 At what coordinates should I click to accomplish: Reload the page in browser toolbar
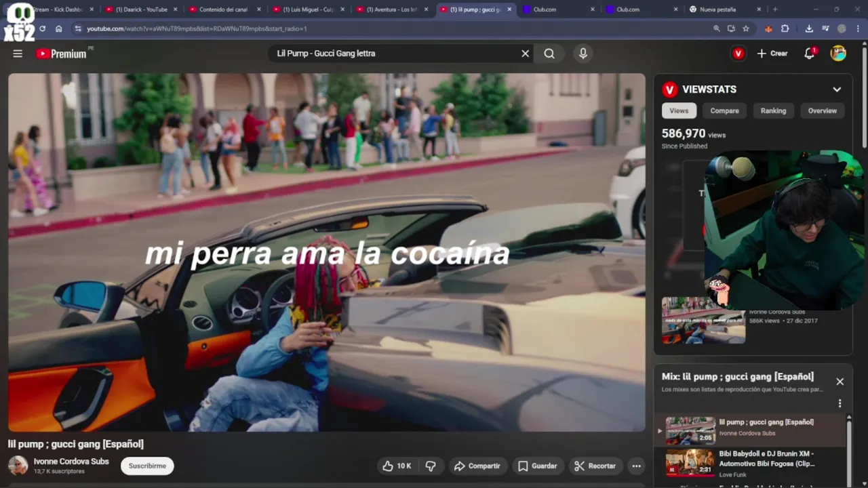point(42,28)
